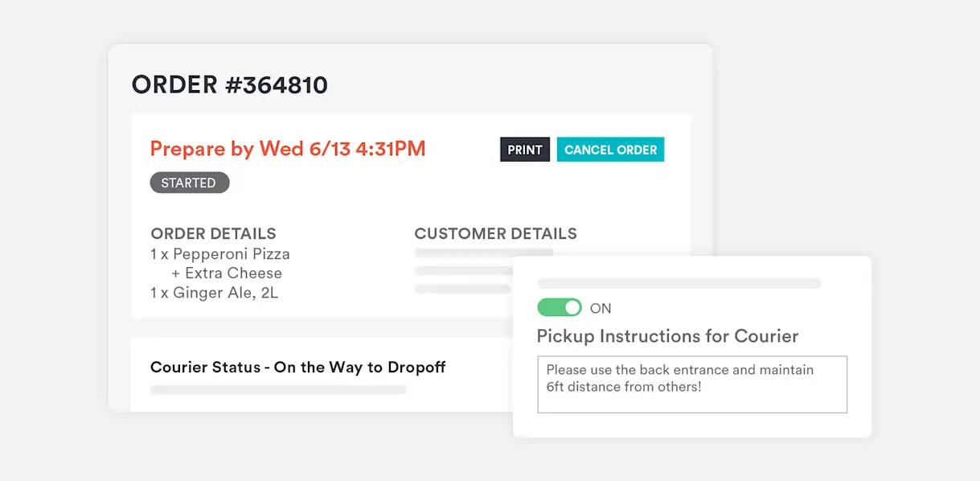The image size is (980, 481).
Task: Turn off the green ON toggle switch
Action: coord(559,308)
